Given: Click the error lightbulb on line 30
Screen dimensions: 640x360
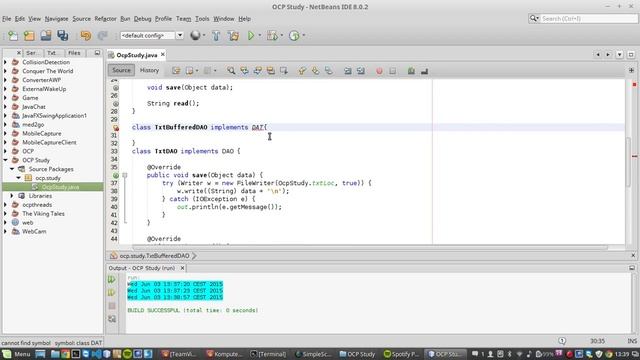Looking at the screenshot, I should pyautogui.click(x=116, y=128).
